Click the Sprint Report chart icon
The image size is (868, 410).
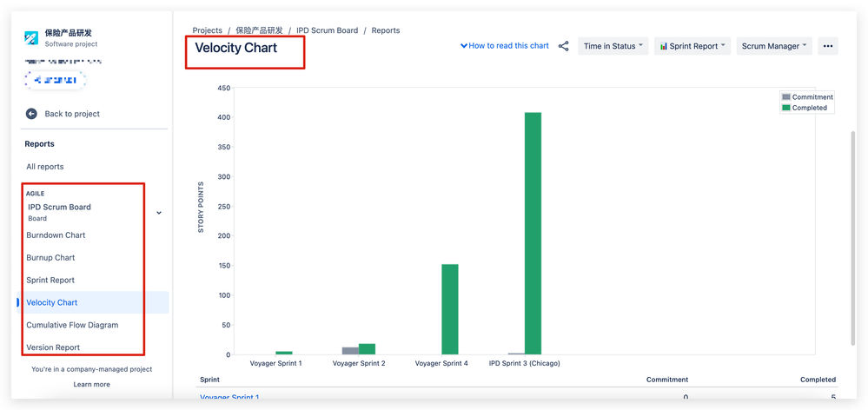click(x=663, y=47)
